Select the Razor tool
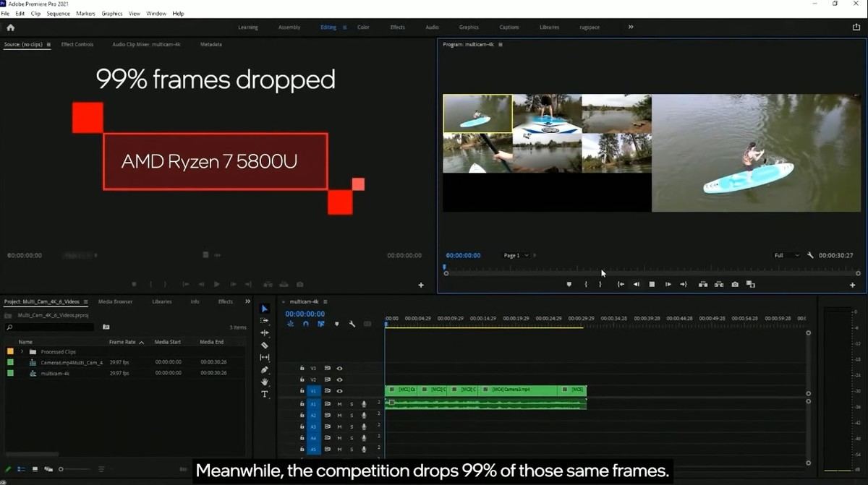 pyautogui.click(x=264, y=345)
